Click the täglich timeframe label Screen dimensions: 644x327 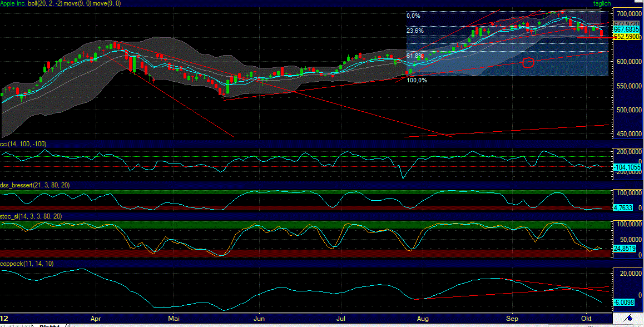click(602, 3)
